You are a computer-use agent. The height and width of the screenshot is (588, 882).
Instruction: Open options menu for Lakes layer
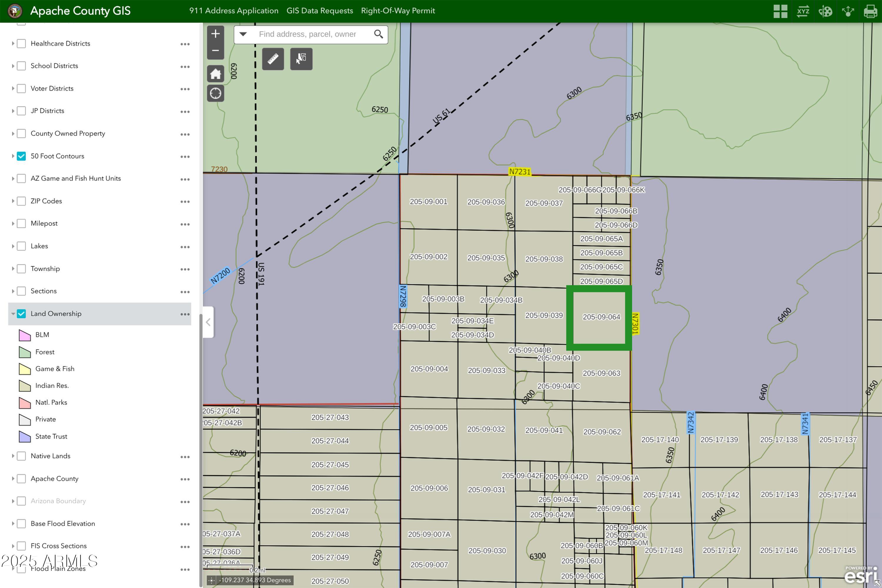pos(185,246)
